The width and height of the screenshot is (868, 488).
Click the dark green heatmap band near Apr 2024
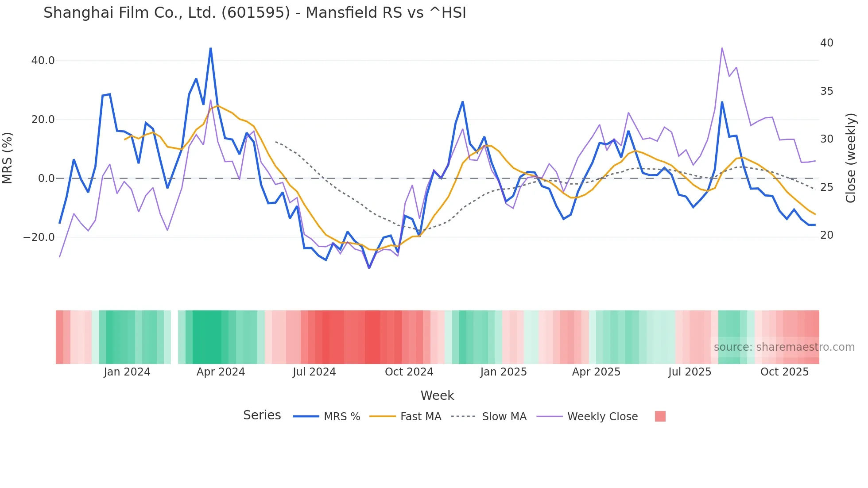point(207,337)
